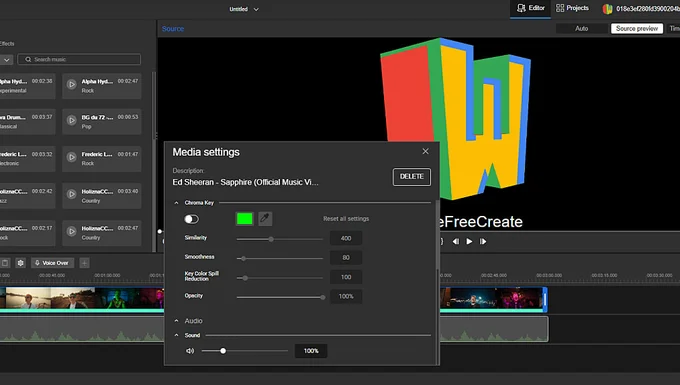The height and width of the screenshot is (385, 680).
Task: Open the music category dropdown
Action: 7,59
